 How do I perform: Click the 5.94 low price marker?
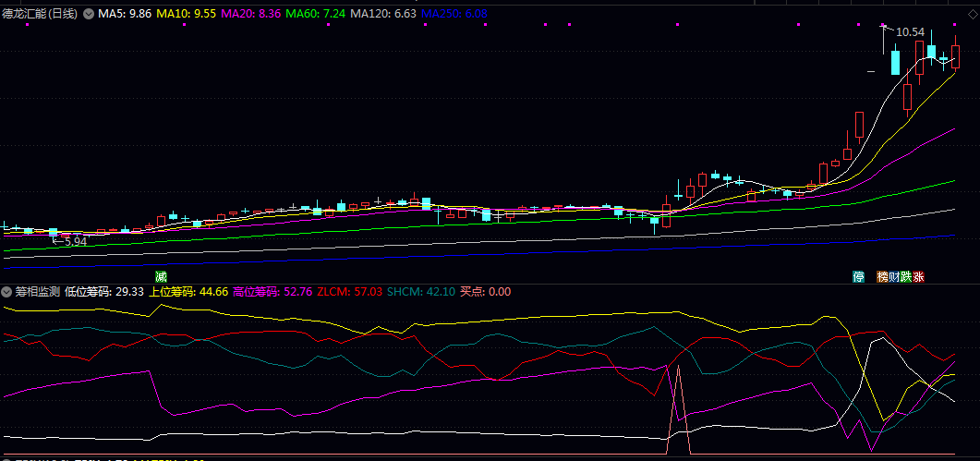74,241
